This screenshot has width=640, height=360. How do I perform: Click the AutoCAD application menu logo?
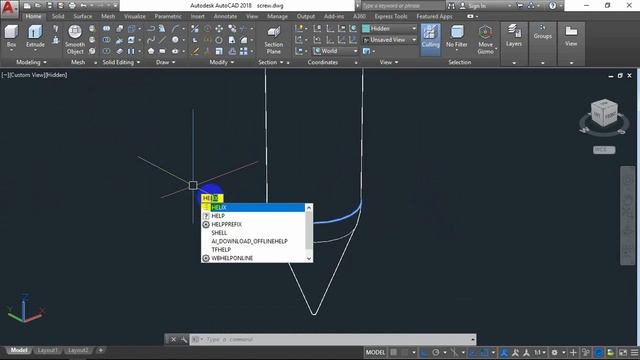(9, 8)
